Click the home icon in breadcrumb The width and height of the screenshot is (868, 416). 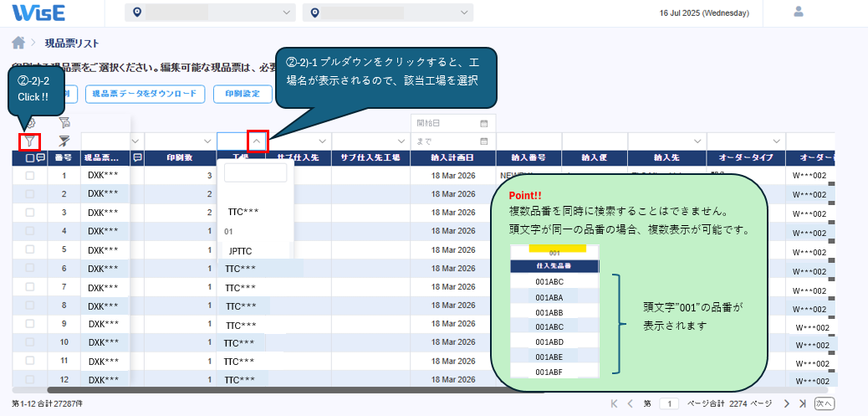tap(18, 42)
